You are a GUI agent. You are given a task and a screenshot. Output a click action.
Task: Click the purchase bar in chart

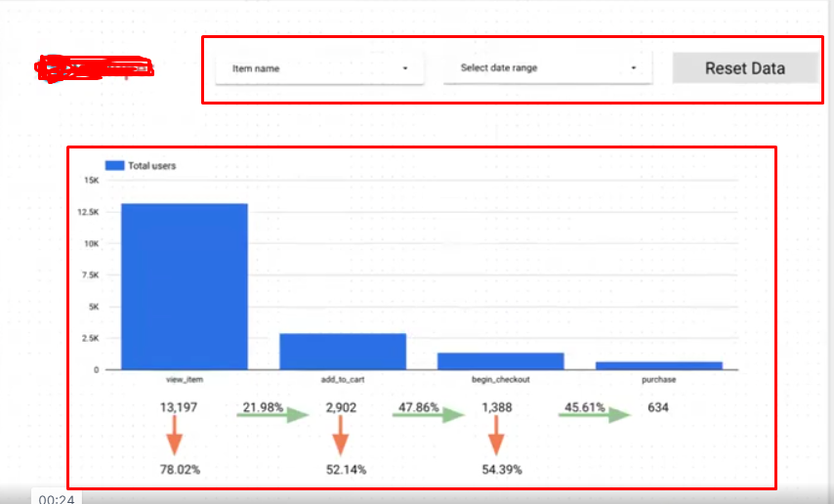[x=659, y=365]
